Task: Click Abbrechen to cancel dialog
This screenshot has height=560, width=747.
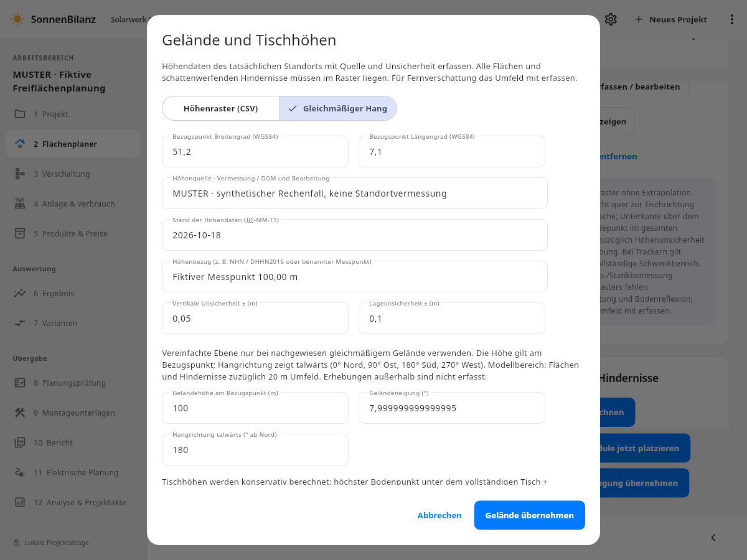Action: coord(439,515)
